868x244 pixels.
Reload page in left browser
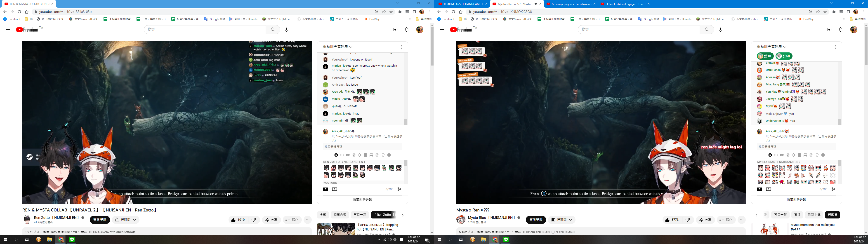(19, 12)
